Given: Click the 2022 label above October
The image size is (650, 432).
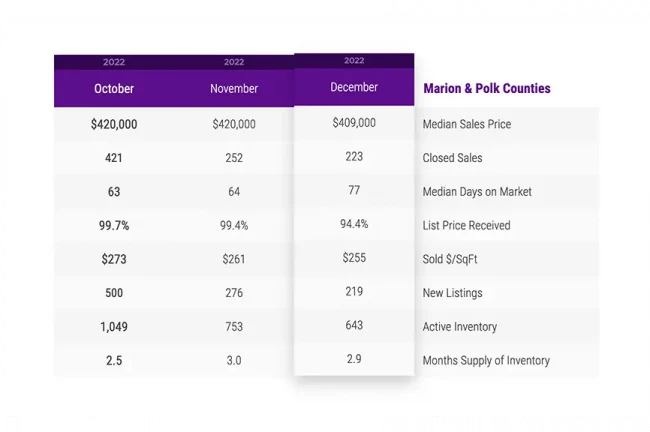Looking at the screenshot, I should 114,62.
